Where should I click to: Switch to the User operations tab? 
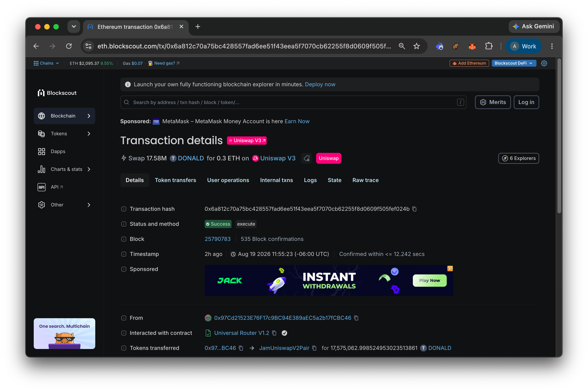coord(228,180)
